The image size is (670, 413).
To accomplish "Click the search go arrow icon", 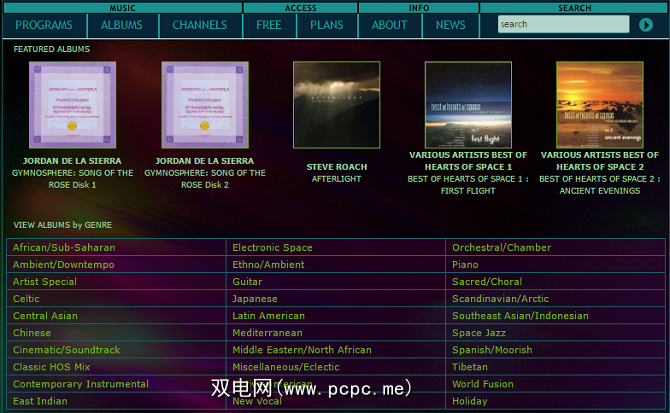I will [646, 25].
